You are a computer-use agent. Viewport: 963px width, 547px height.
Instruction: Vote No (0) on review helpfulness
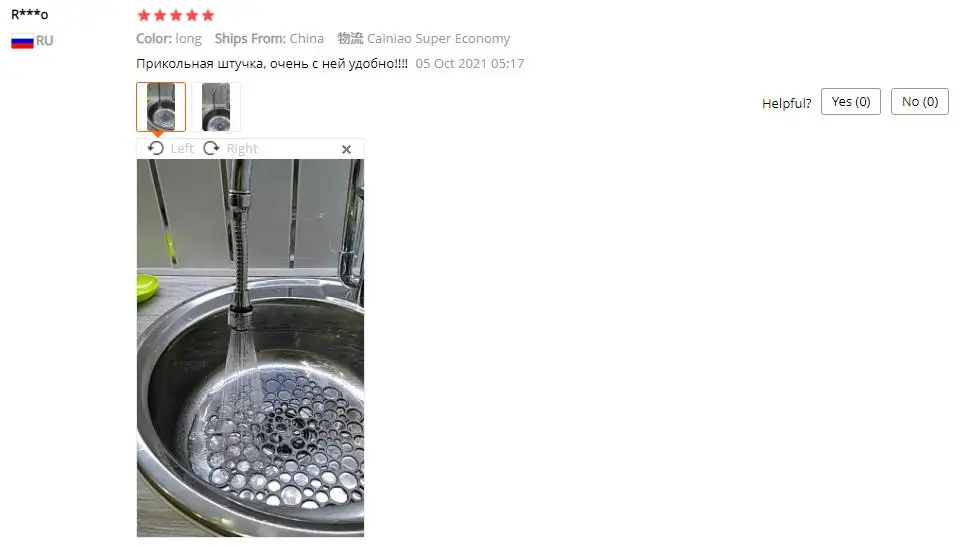click(919, 102)
